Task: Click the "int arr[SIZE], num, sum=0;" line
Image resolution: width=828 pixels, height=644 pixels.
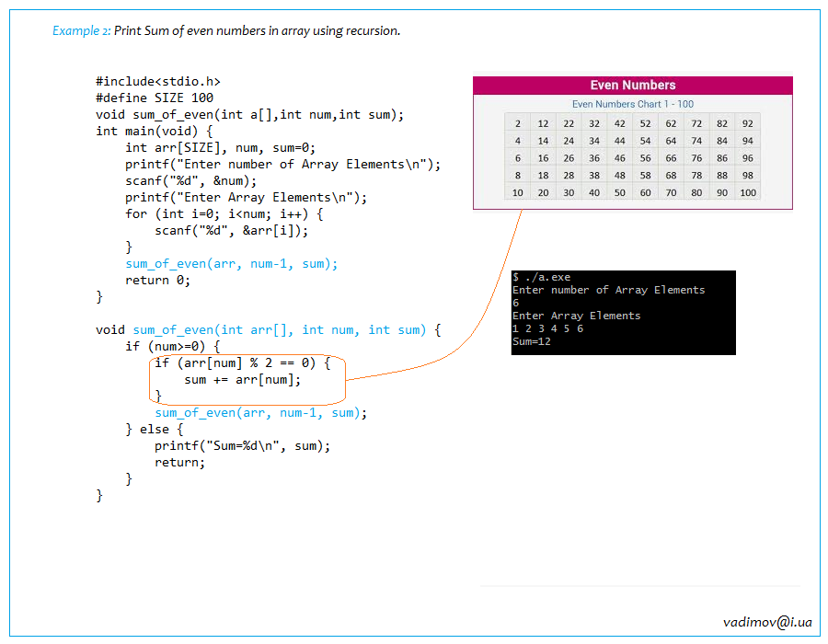Action: tap(220, 148)
